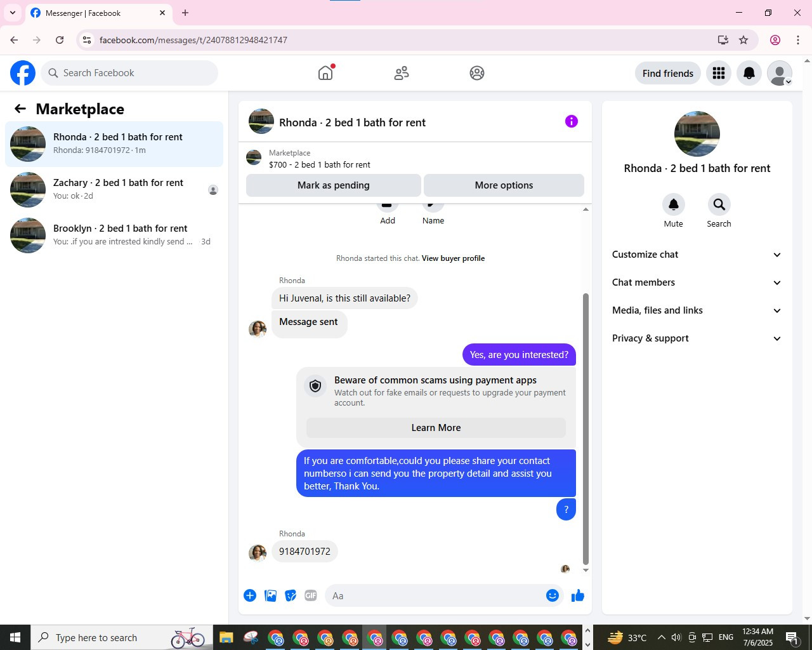Close the Messenger | Facebook tab
Image resolution: width=812 pixels, height=650 pixels.
(x=162, y=13)
